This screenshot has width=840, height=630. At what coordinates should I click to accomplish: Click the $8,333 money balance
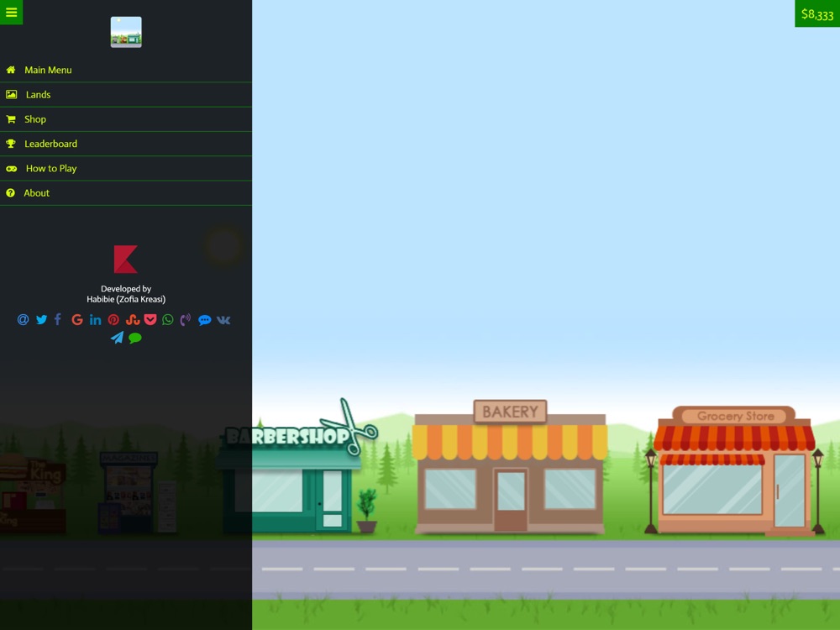[817, 14]
